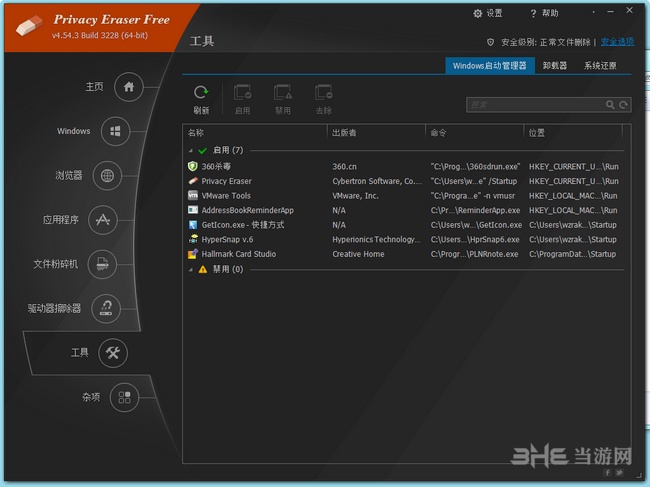This screenshot has width=650, height=487.
Task: Open 设置 settings gear at top
Action: coord(478,13)
